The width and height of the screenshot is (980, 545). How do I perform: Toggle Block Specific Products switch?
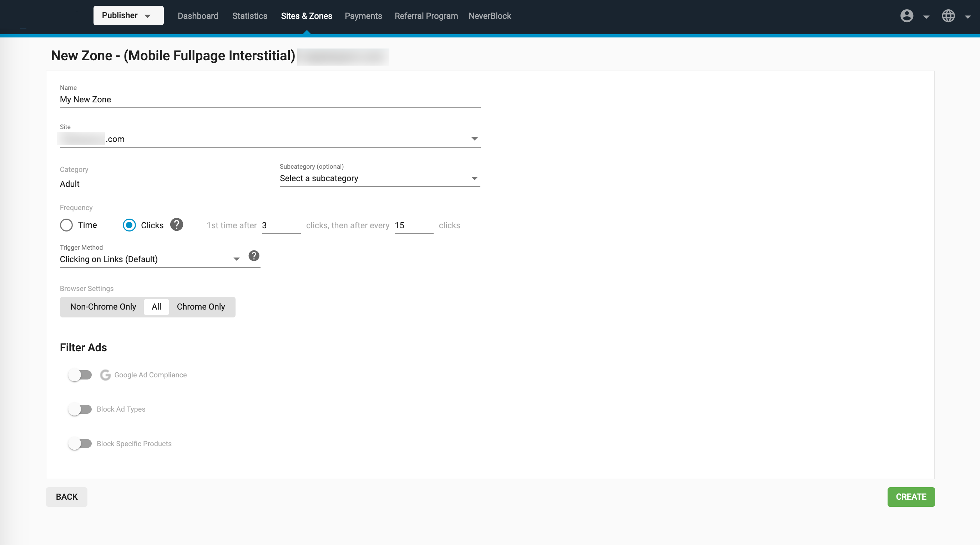tap(80, 444)
